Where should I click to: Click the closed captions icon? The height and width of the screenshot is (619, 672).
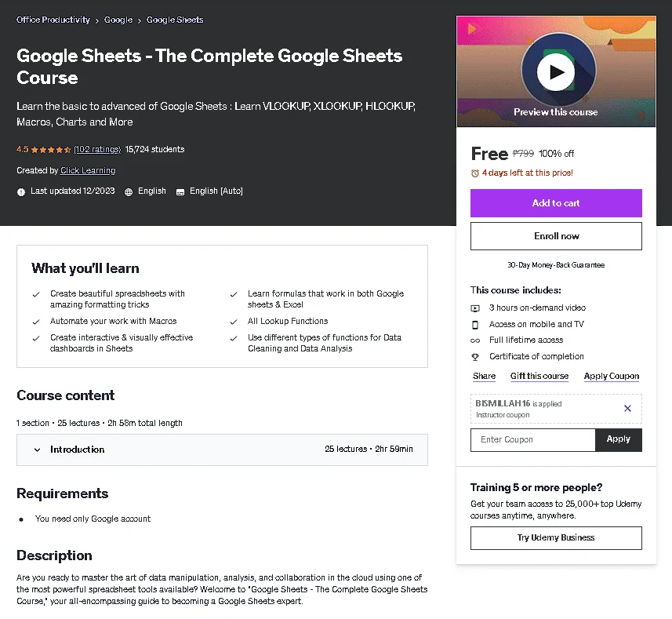[x=180, y=192]
